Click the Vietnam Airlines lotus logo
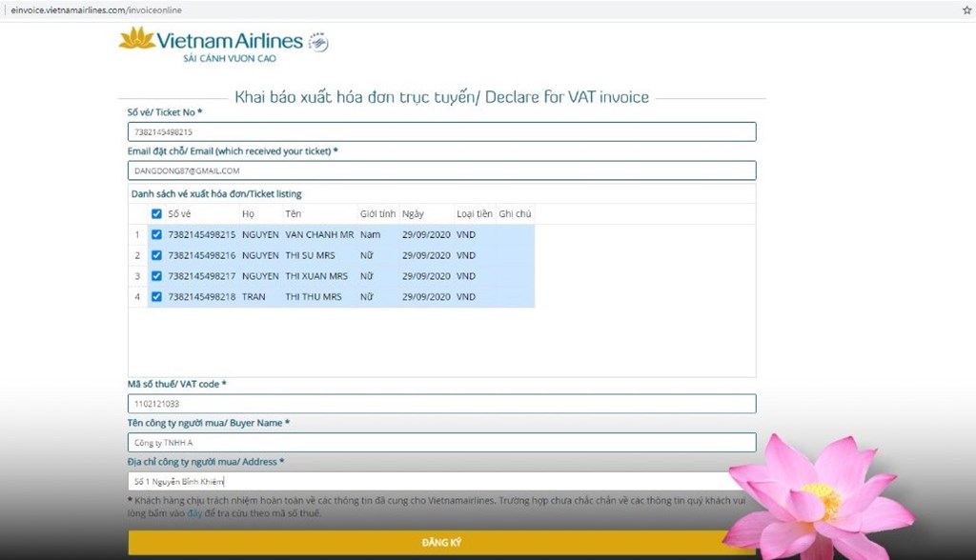 pyautogui.click(x=137, y=39)
